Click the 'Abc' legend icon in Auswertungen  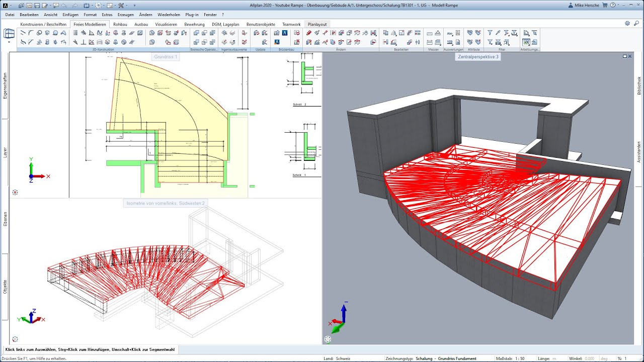point(450,33)
